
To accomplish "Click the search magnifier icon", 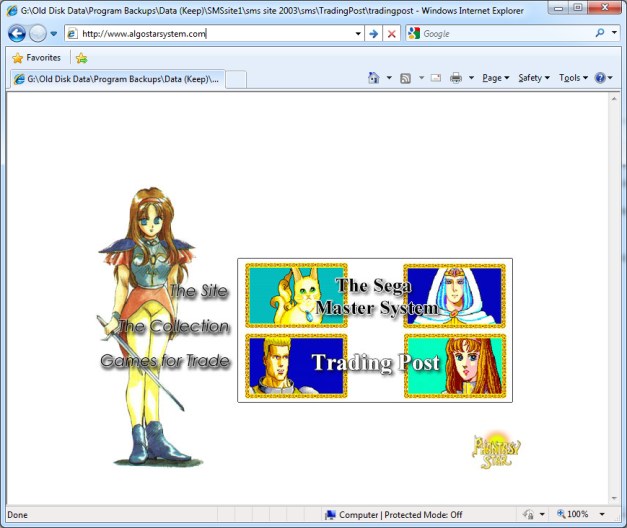I will pyautogui.click(x=600, y=33).
